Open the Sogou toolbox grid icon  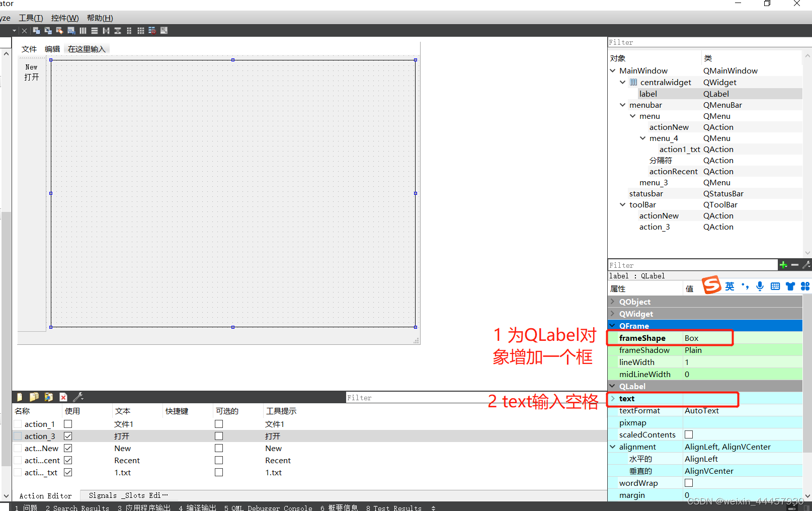pyautogui.click(x=805, y=286)
